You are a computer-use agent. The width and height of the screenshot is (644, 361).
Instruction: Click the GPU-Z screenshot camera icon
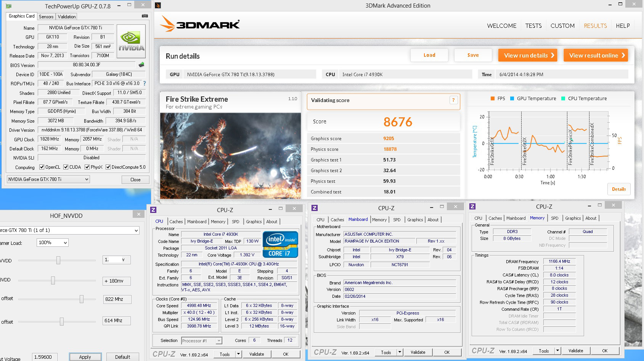click(145, 16)
